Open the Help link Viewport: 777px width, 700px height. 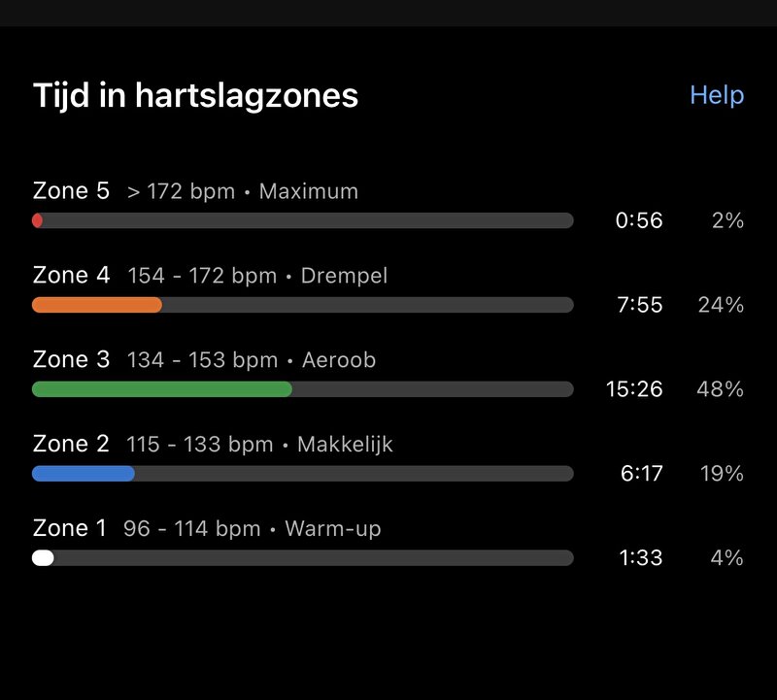[x=717, y=95]
